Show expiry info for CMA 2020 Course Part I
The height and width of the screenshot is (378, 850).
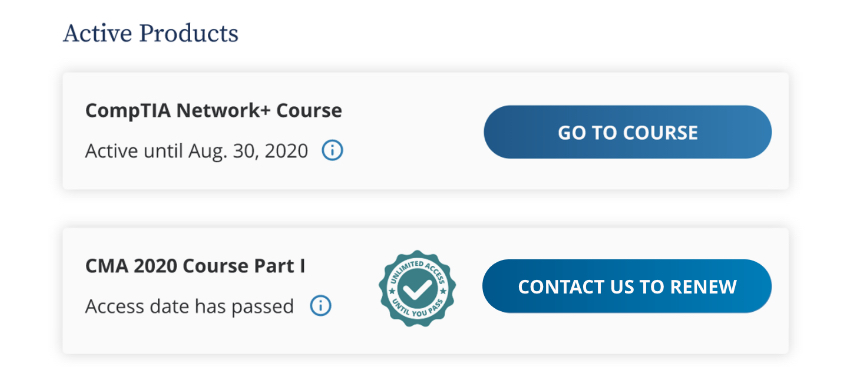click(x=320, y=306)
